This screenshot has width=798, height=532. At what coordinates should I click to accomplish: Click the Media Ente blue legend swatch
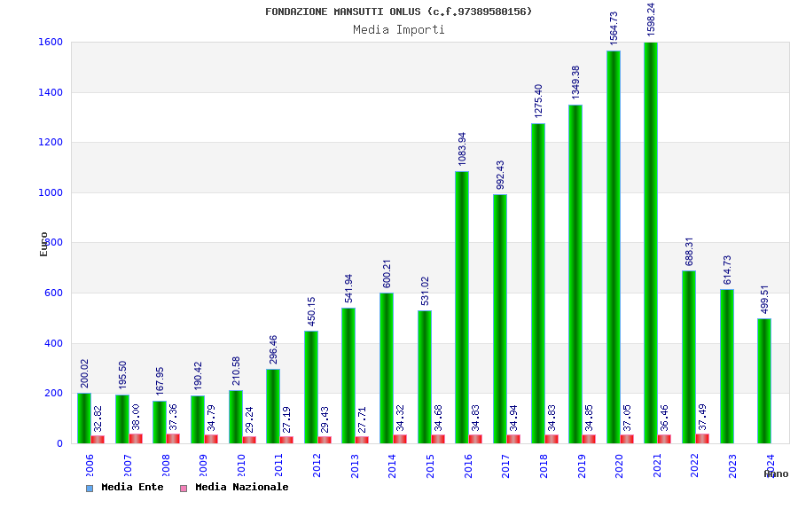pos(90,489)
